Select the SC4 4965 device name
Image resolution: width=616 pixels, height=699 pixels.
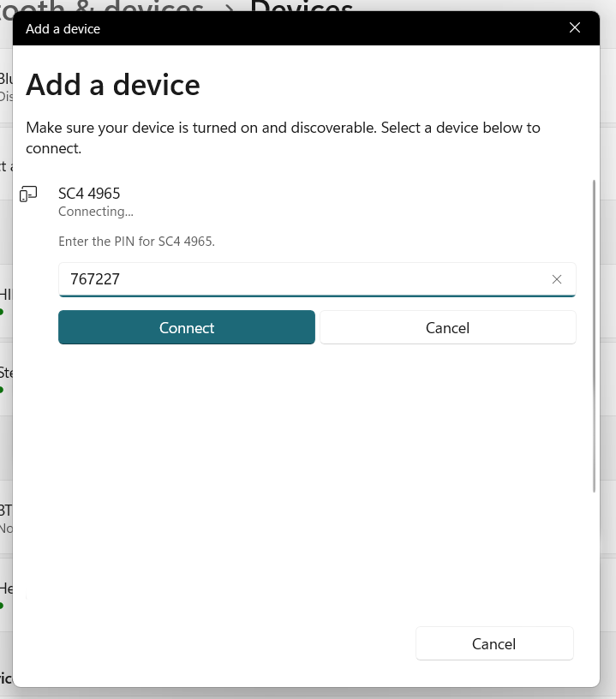click(x=89, y=194)
